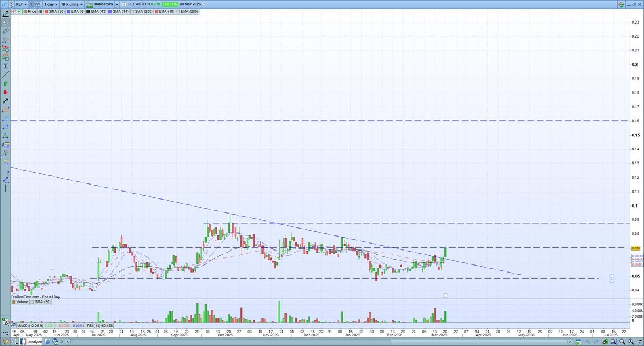Click the multi-window icon in bottom toolbar
The width and height of the screenshot is (644, 346).
pyautogui.click(x=55, y=342)
